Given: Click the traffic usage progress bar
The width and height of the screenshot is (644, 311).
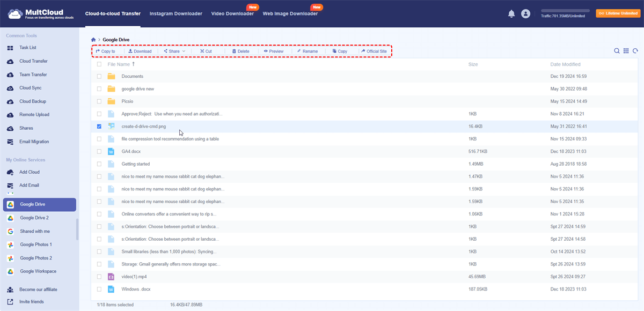Looking at the screenshot, I should click(x=565, y=11).
